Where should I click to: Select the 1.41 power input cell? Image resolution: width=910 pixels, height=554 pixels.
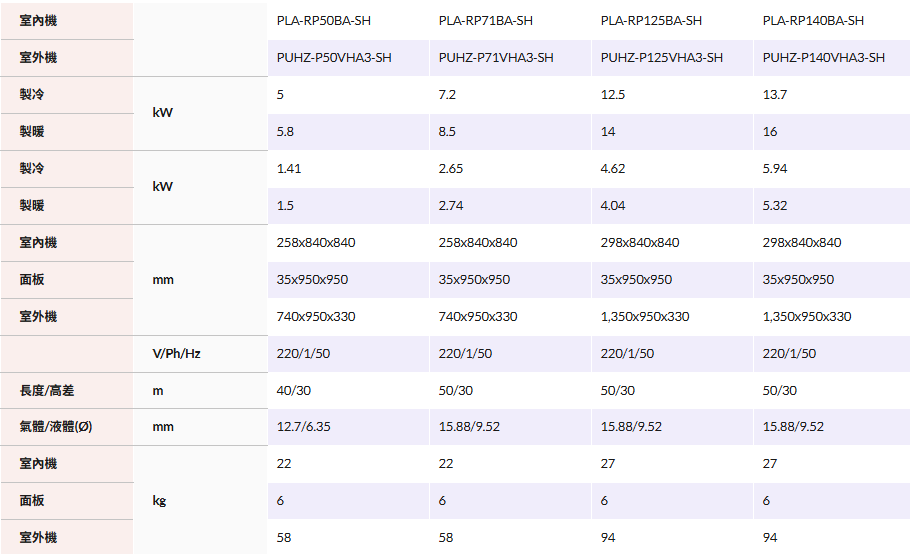[x=289, y=169]
